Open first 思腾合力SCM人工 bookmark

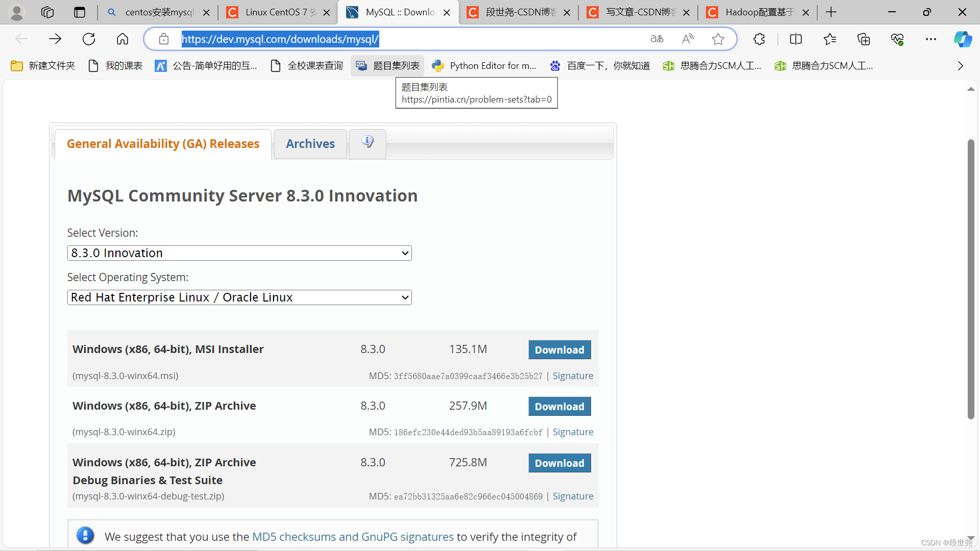(x=712, y=66)
